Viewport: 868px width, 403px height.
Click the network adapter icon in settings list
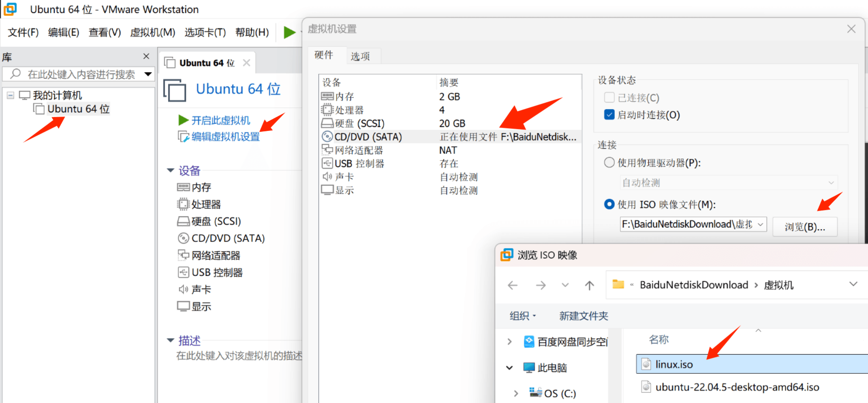point(327,150)
